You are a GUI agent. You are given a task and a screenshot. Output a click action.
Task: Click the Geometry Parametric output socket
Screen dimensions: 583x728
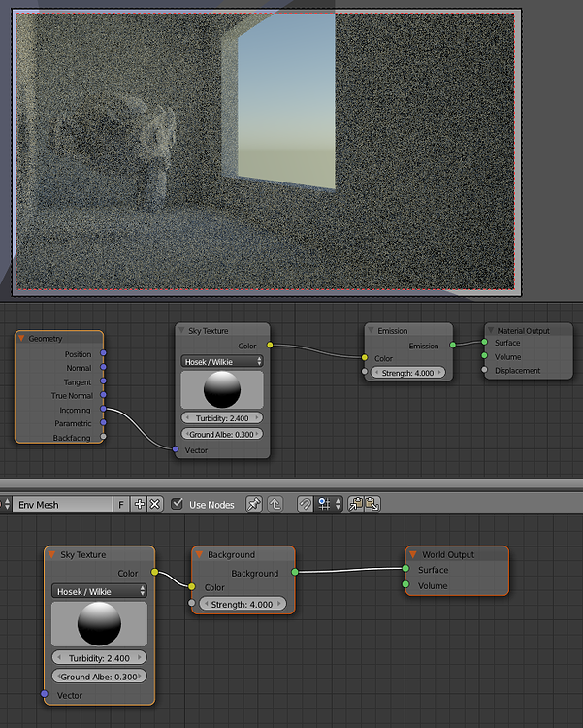tap(103, 423)
